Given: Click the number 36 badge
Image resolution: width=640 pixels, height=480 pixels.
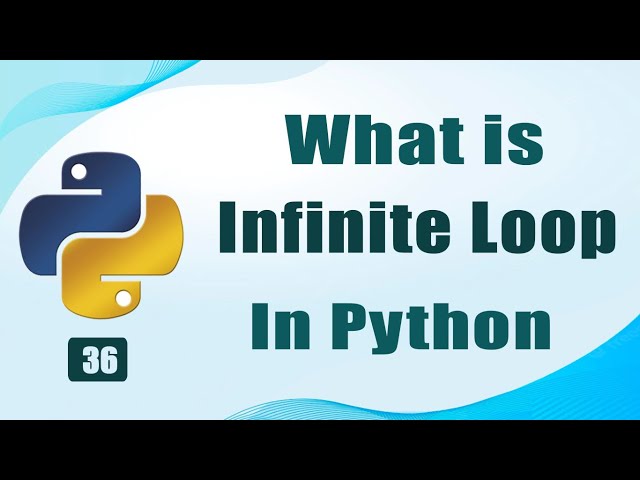Looking at the screenshot, I should pyautogui.click(x=98, y=360).
